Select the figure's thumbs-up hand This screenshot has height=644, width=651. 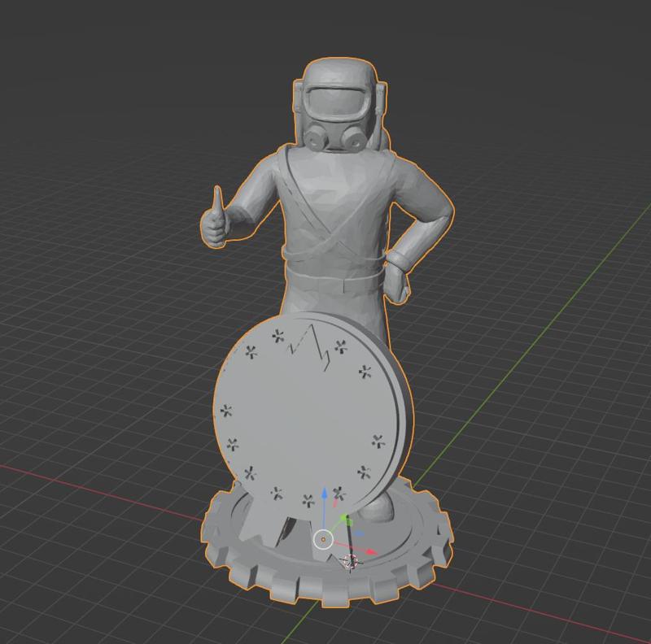(216, 217)
